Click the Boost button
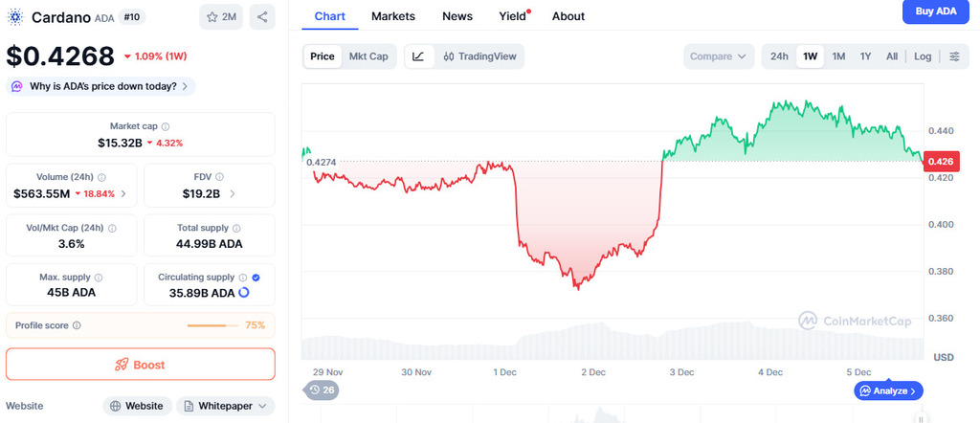This screenshot has width=980, height=423. click(140, 365)
